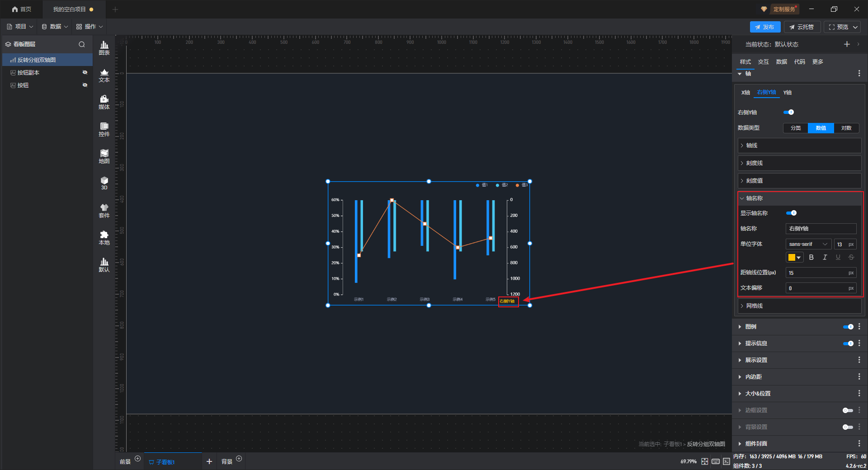This screenshot has height=470, width=868.
Task: Open the 3D components panel
Action: (104, 183)
